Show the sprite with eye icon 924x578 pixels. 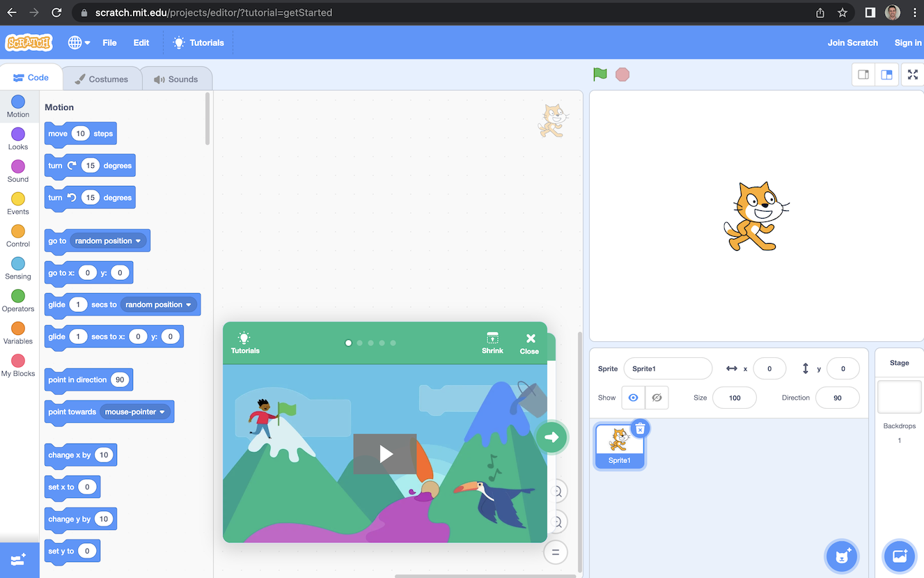tap(633, 398)
